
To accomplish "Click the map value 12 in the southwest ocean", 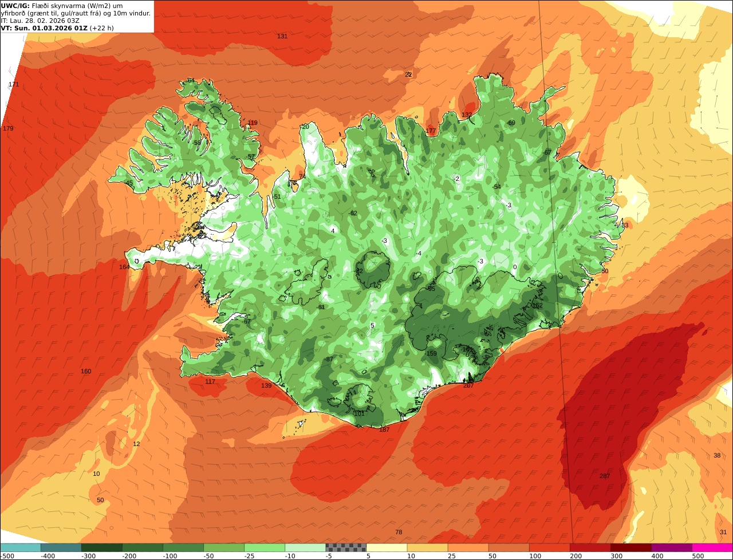I will pos(136,444).
